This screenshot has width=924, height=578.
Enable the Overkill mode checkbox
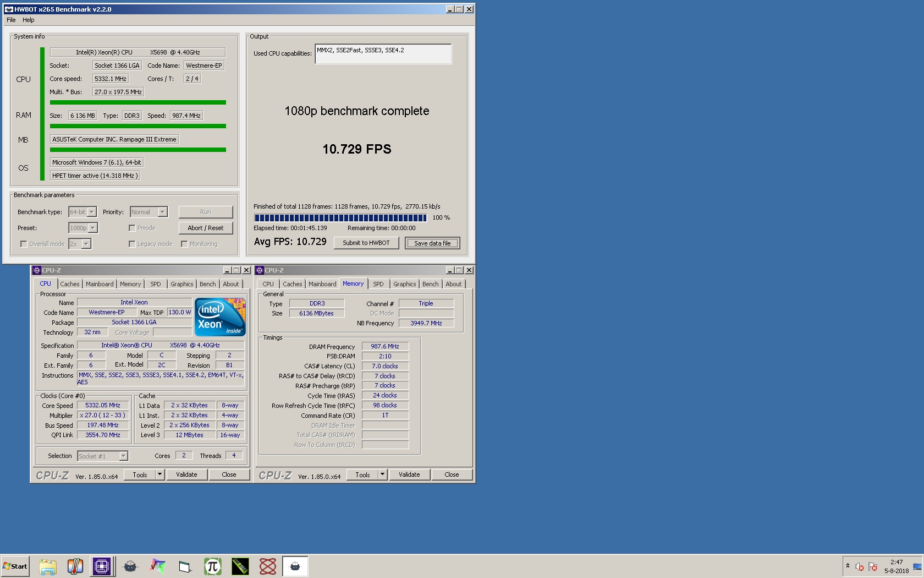click(x=24, y=244)
